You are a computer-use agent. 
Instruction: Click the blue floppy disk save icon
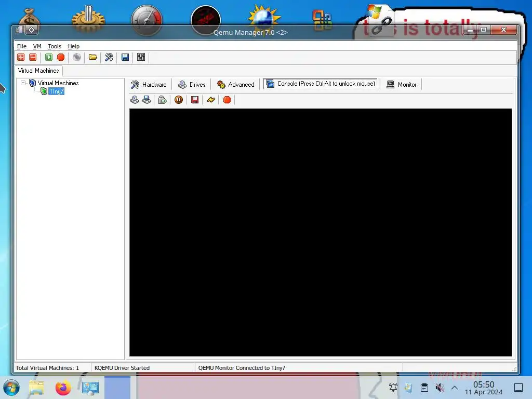click(125, 57)
